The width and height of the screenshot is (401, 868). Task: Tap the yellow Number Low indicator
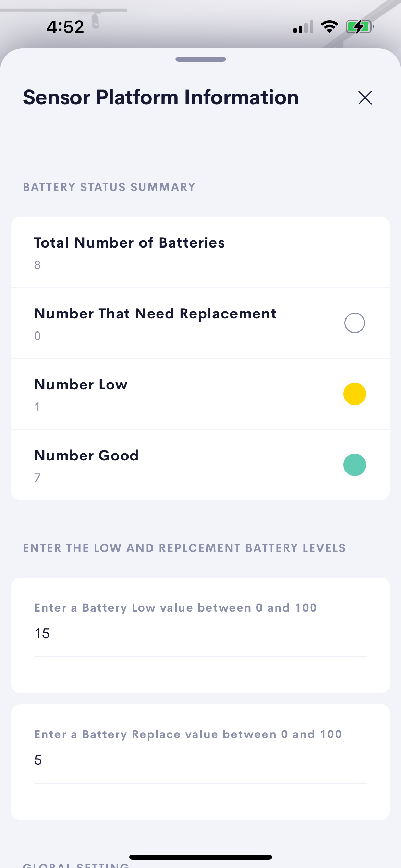click(355, 394)
